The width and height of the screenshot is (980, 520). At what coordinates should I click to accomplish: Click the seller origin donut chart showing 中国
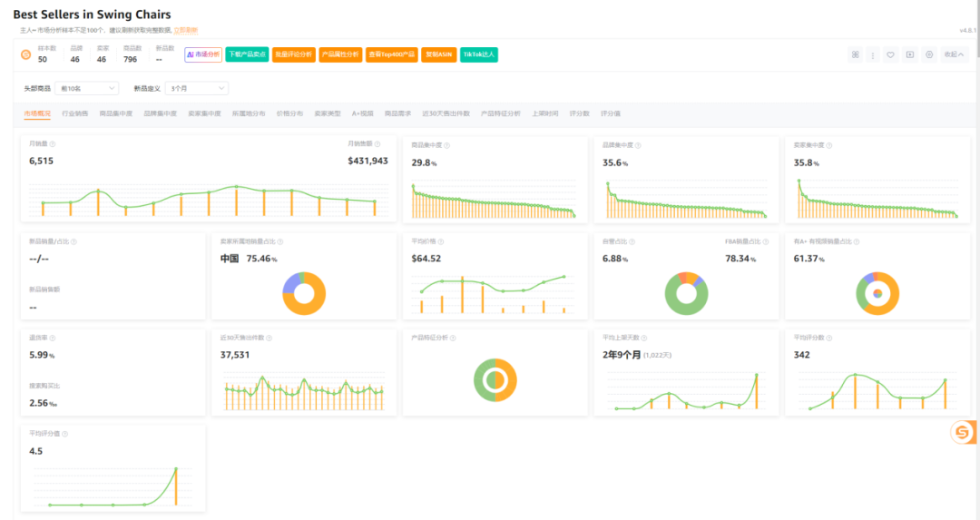(304, 293)
